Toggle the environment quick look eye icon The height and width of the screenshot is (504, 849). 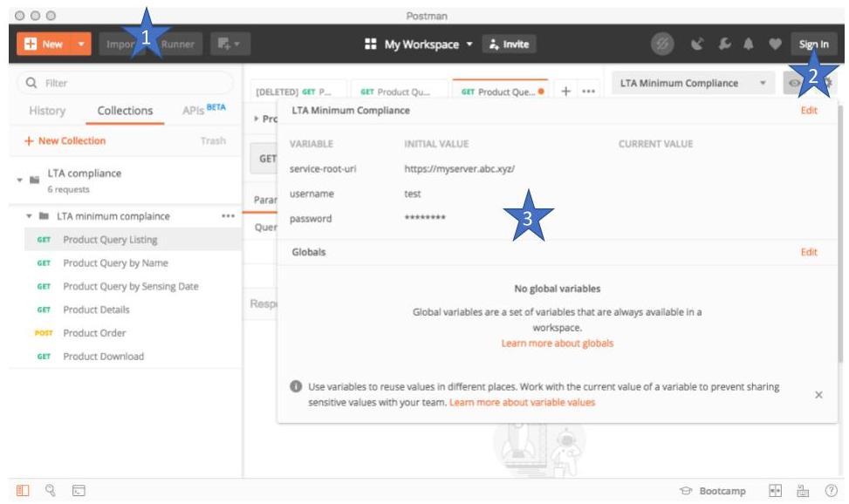click(794, 83)
